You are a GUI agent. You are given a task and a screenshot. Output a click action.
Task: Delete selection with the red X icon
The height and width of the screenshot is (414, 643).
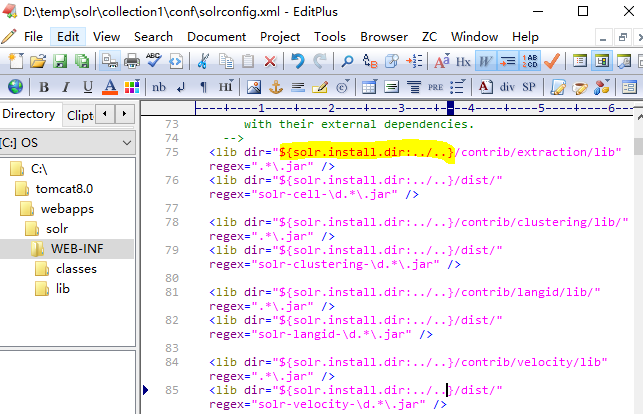click(x=270, y=61)
